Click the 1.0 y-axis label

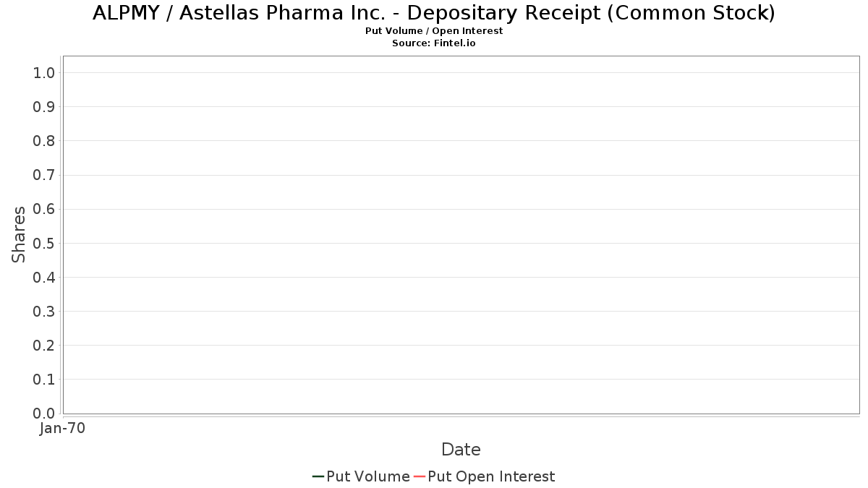[44, 72]
